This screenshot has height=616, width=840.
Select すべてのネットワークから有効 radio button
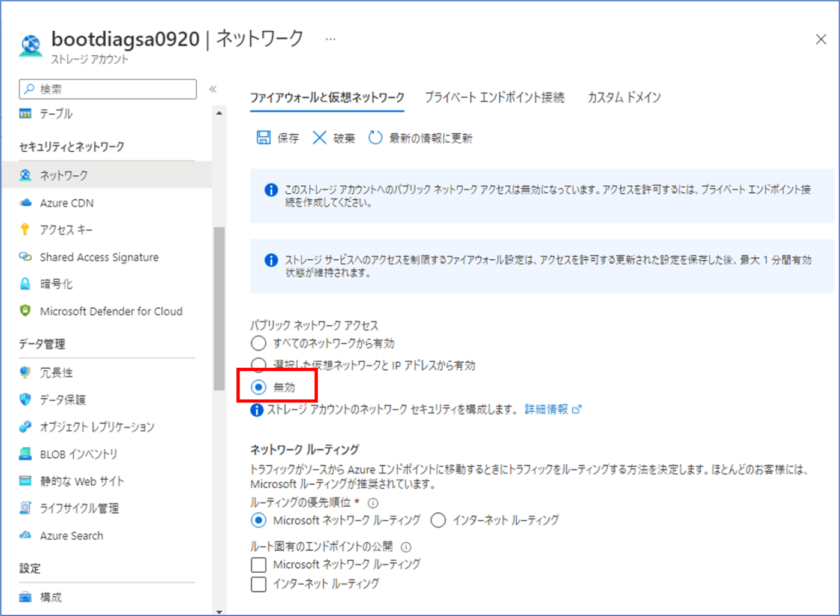coord(259,343)
